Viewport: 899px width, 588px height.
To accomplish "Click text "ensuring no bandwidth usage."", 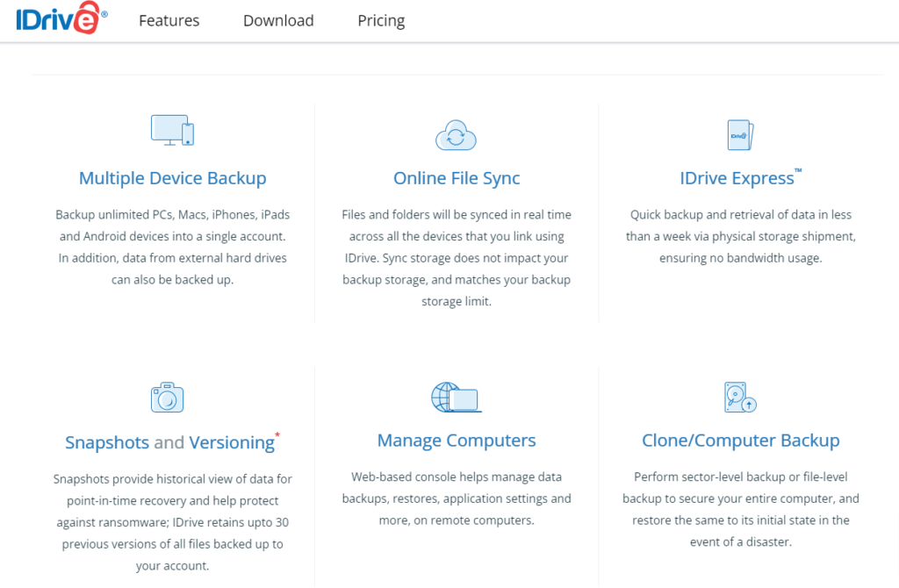I will [740, 258].
